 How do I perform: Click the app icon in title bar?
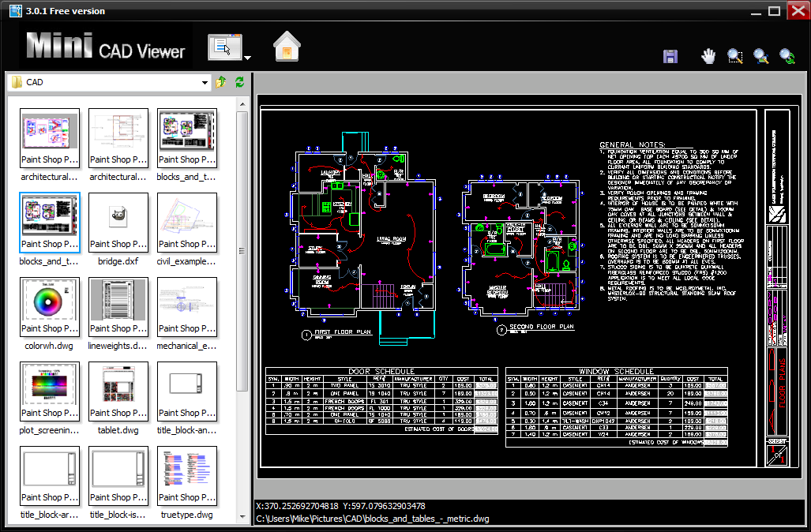click(x=16, y=10)
